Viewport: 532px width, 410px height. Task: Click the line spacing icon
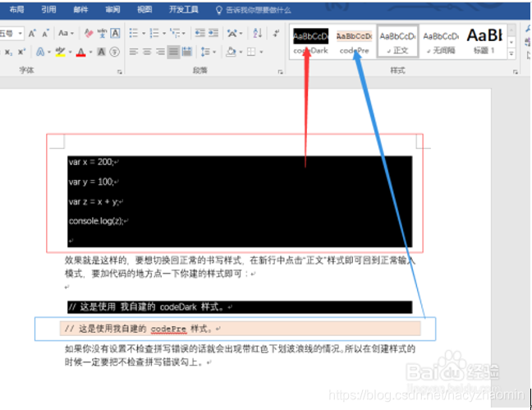coord(205,52)
